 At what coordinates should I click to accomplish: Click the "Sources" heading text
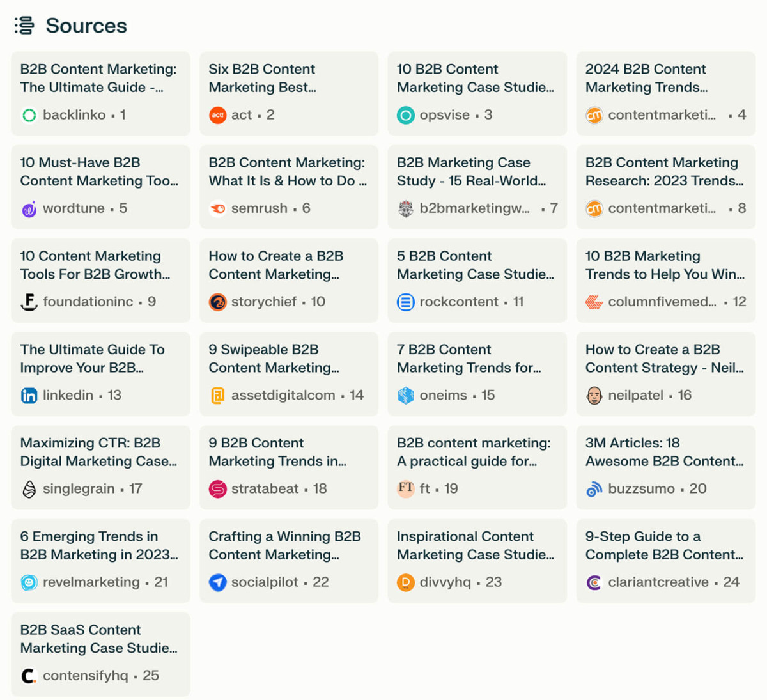[86, 26]
